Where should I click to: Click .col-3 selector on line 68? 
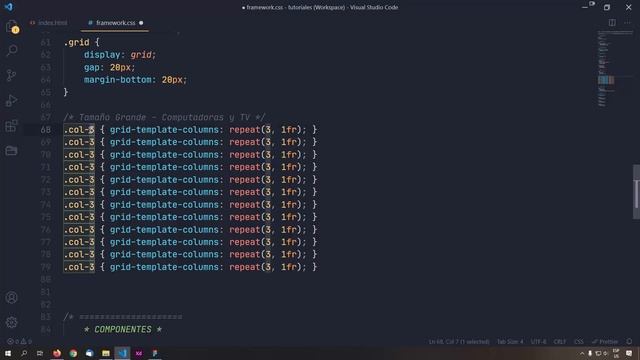point(79,130)
